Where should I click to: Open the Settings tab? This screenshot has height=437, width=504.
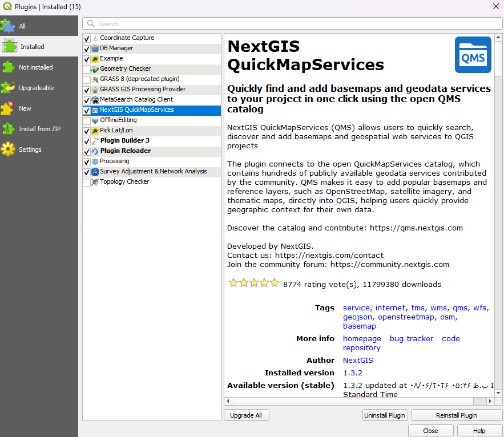pos(39,149)
